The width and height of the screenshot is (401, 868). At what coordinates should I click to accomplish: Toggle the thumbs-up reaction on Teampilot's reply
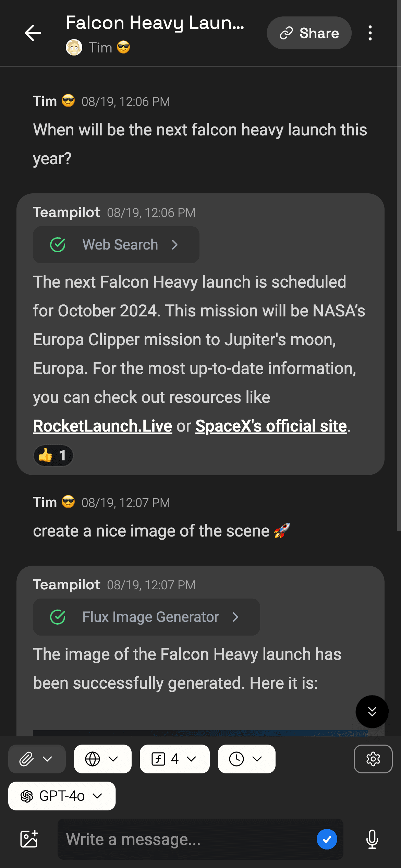pyautogui.click(x=53, y=456)
